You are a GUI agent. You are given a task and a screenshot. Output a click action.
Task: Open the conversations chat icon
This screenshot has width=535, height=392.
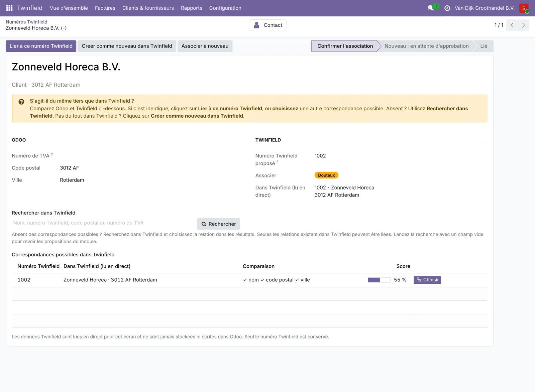point(431,8)
